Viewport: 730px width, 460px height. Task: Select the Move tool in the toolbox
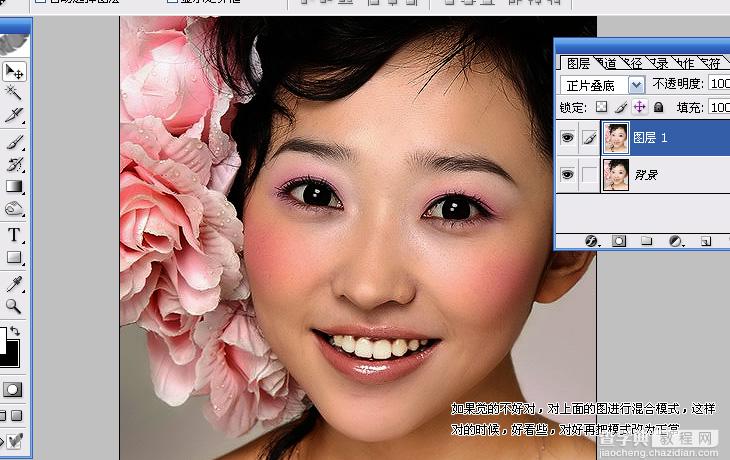click(14, 72)
